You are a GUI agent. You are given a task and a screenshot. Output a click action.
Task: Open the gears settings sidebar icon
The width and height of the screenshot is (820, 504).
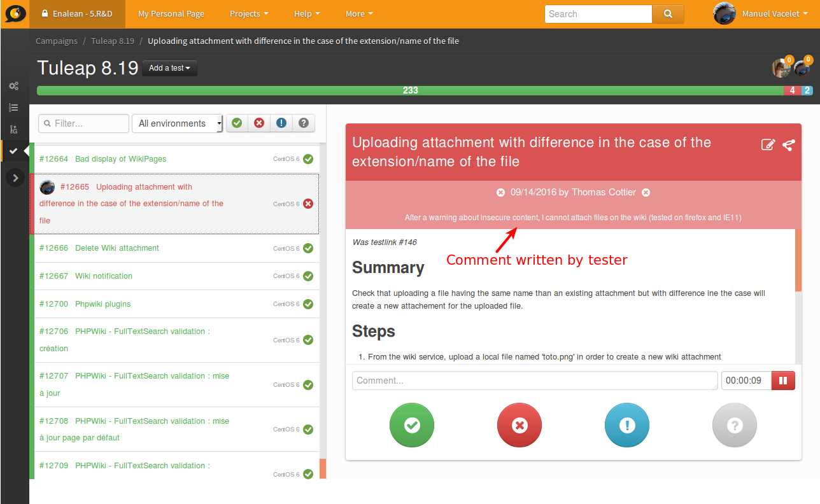(x=13, y=86)
